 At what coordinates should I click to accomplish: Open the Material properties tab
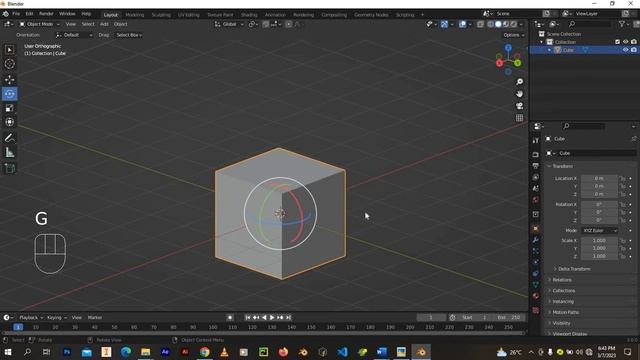coord(536,296)
